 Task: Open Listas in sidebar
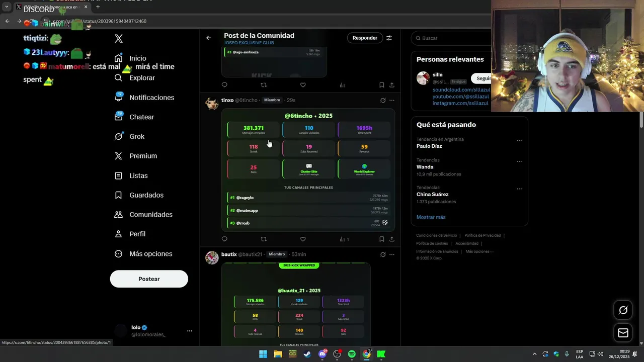pos(131,175)
